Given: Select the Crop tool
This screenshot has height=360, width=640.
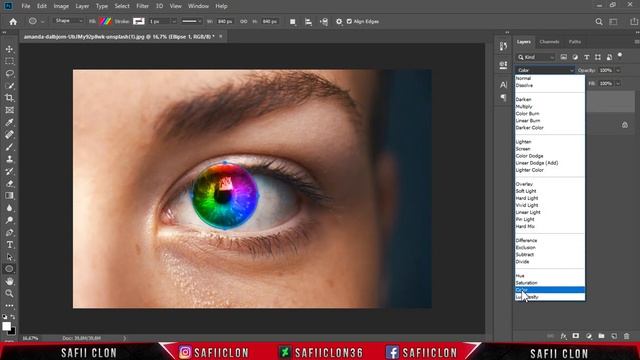Looking at the screenshot, I should [9, 98].
